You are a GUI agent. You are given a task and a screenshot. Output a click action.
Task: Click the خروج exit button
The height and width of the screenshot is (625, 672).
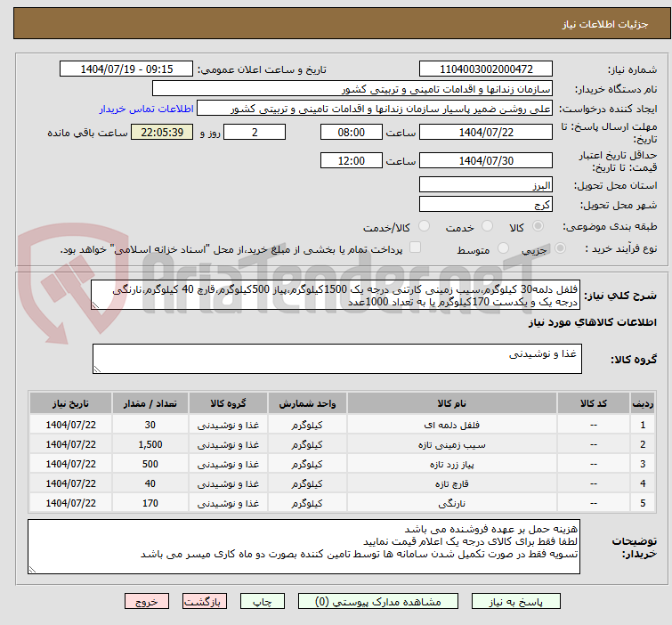(x=147, y=602)
